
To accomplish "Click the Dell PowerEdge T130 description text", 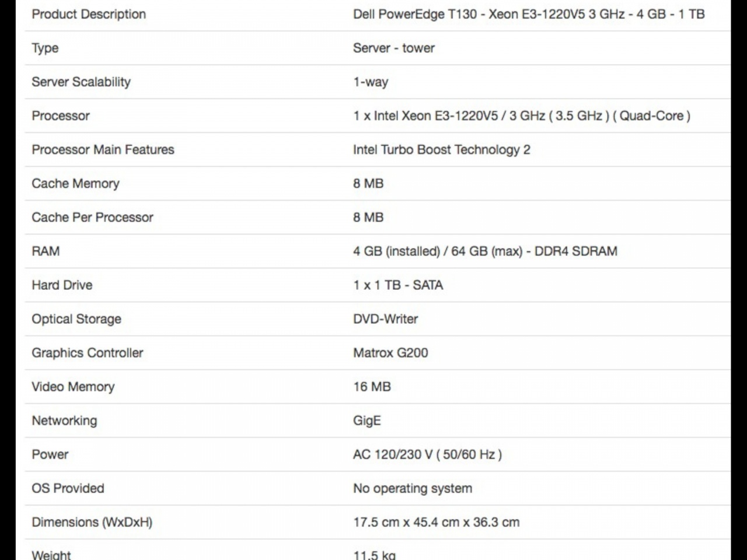I will [x=528, y=14].
